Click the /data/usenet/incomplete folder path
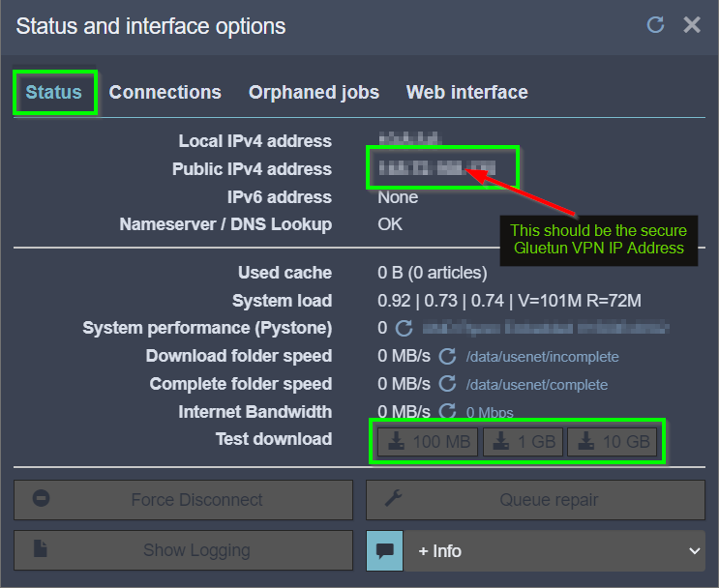Image resolution: width=719 pixels, height=588 pixels. click(542, 357)
